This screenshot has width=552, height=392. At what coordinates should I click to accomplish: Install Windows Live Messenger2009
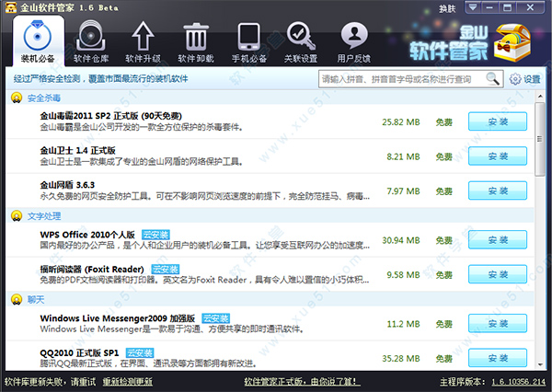coord(498,323)
